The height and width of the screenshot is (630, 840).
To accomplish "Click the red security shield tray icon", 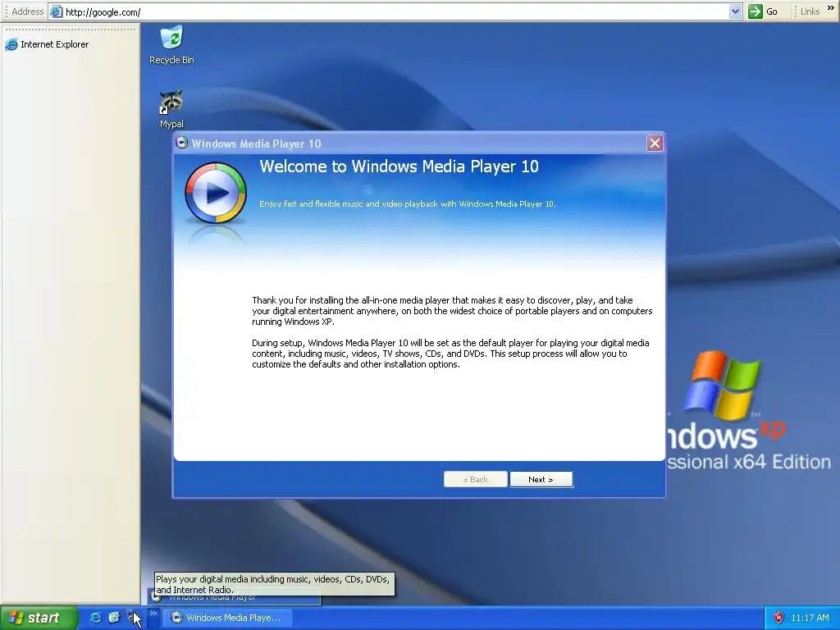I will click(x=778, y=618).
